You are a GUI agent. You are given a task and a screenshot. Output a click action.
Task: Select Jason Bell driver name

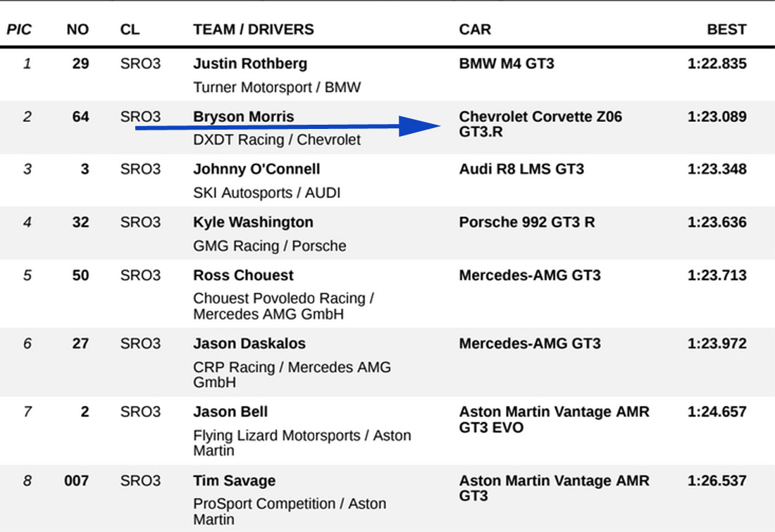click(x=230, y=412)
